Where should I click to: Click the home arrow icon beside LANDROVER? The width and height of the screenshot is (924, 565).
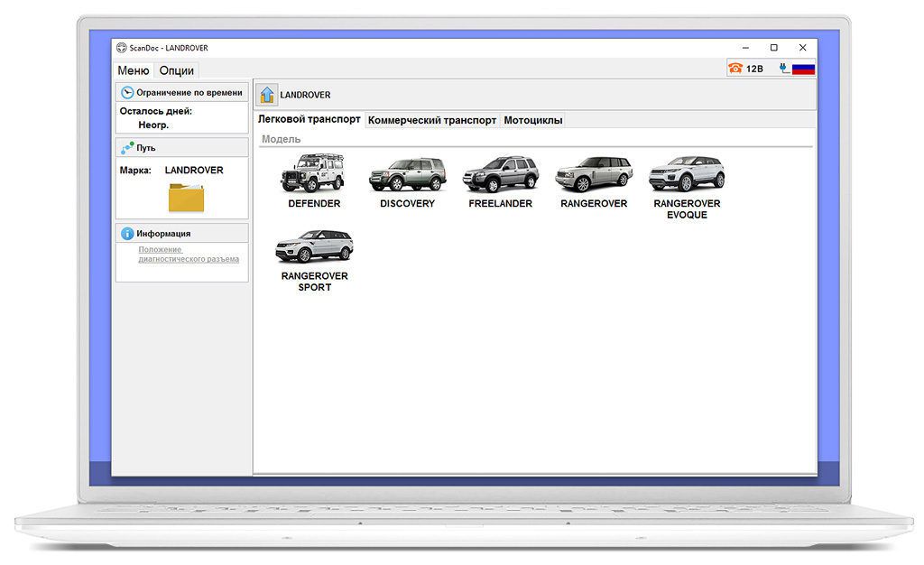coord(267,95)
